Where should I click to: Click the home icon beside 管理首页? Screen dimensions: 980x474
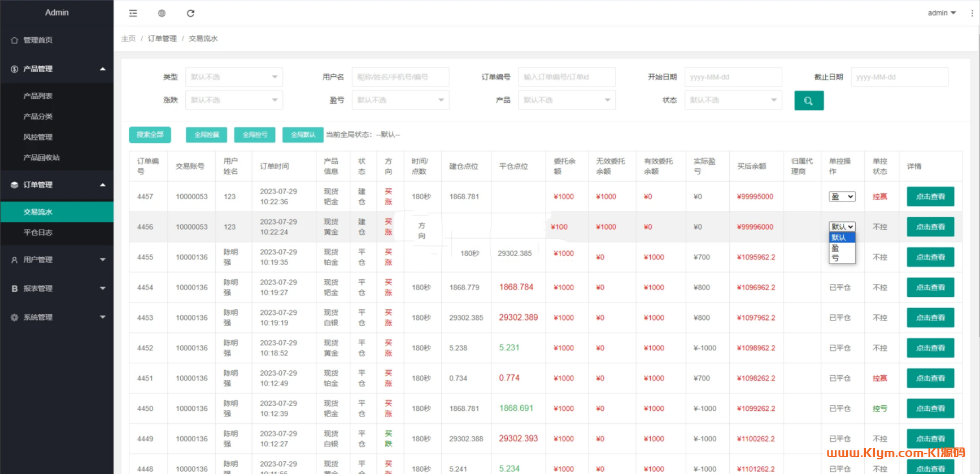(x=15, y=40)
